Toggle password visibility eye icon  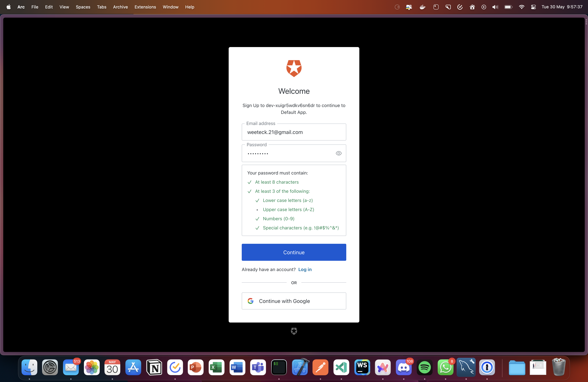coord(338,153)
